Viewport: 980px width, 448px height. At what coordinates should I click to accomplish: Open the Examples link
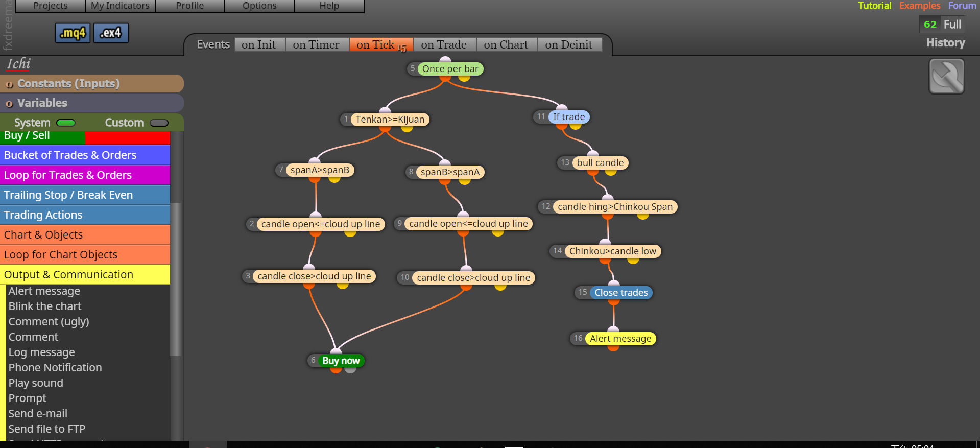click(920, 6)
